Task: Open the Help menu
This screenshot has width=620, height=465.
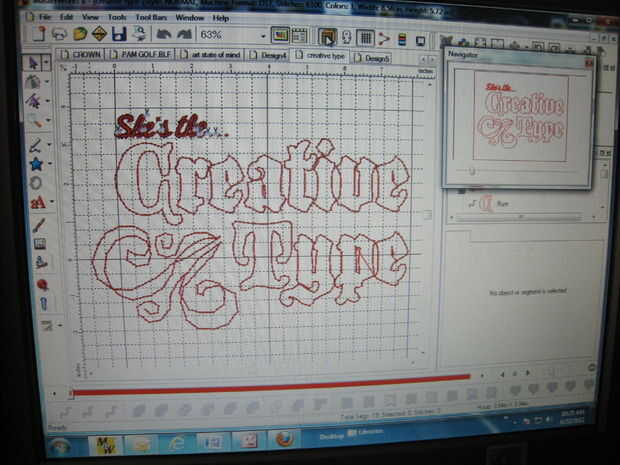Action: pos(221,18)
